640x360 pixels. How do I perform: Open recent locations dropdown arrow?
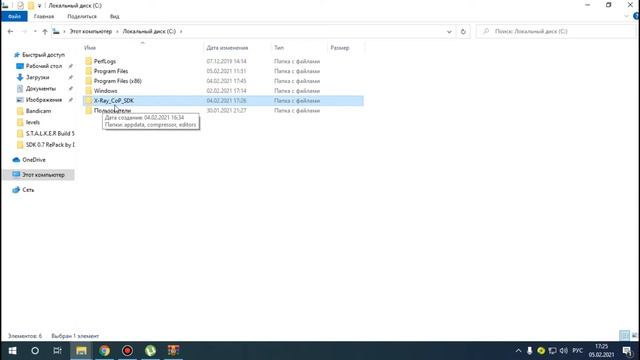(35, 31)
